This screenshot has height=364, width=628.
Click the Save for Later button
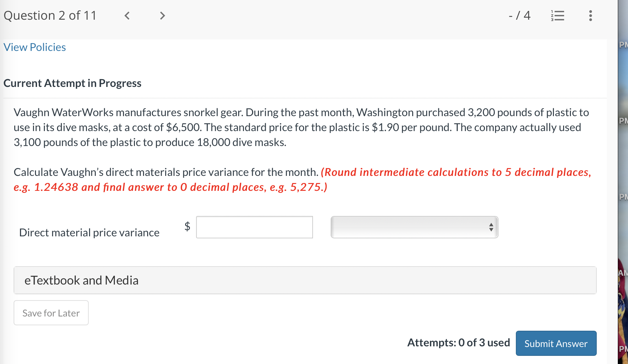pyautogui.click(x=51, y=313)
